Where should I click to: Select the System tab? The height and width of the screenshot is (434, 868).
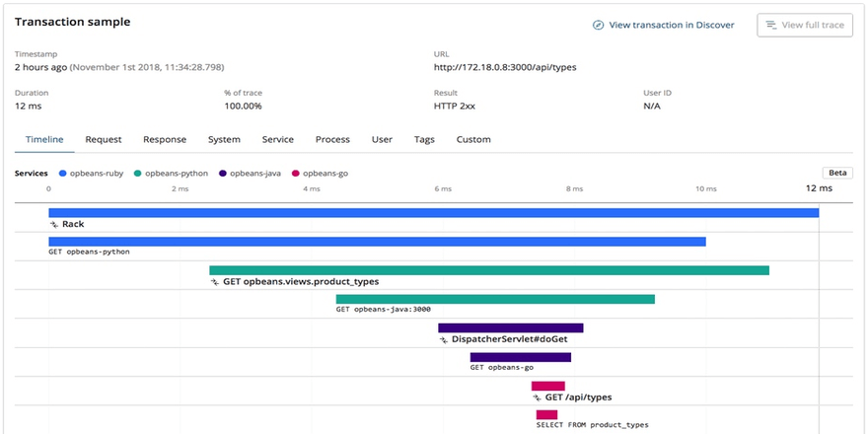[x=224, y=140]
